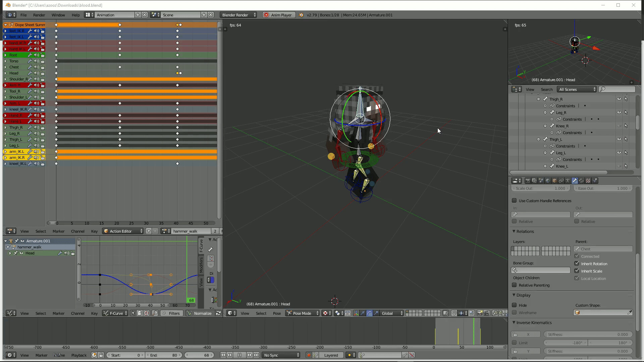Open the Bone Constraints properties tab
644x362 pixels.
(x=581, y=181)
